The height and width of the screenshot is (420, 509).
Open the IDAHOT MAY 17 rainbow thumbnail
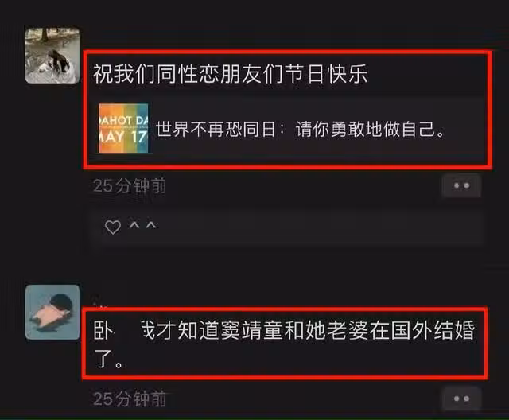tap(123, 128)
